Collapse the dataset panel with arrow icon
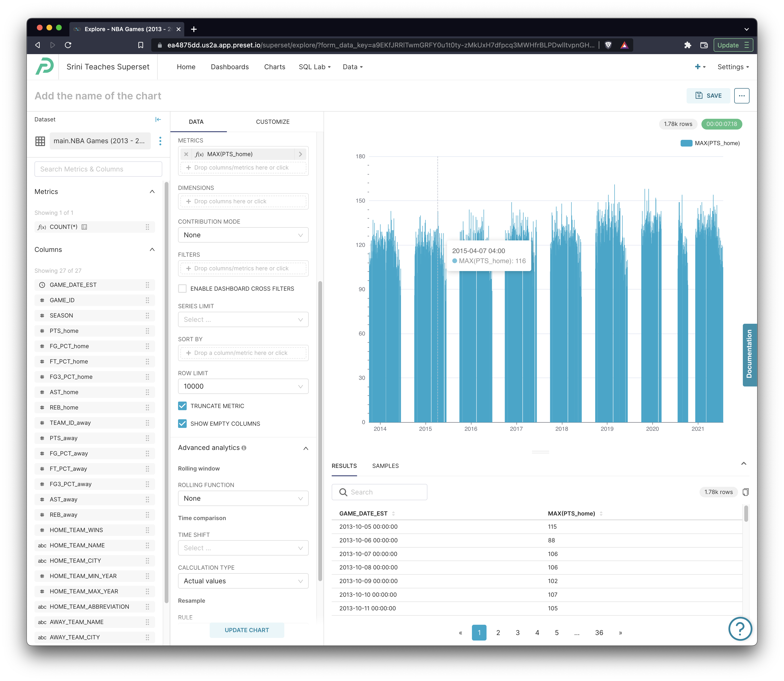784x681 pixels. [x=158, y=119]
